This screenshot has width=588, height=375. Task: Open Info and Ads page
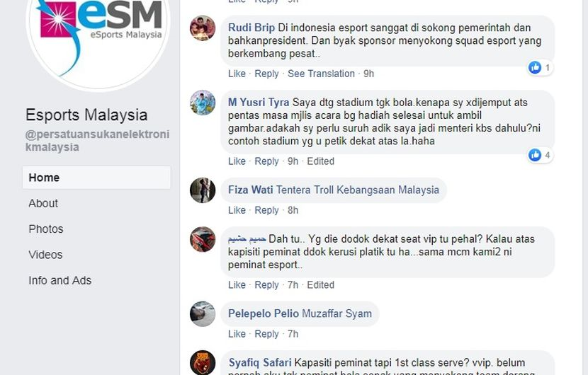(x=60, y=280)
